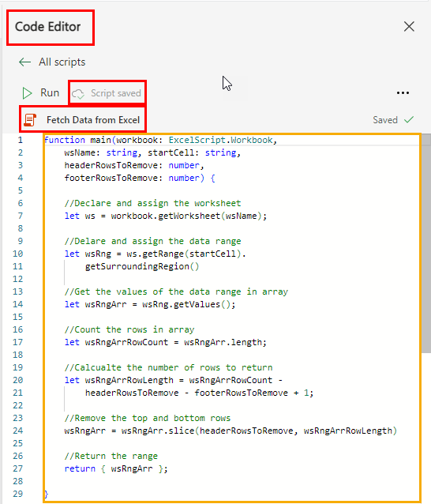This screenshot has height=504, width=431.
Task: Click the headerRowsToRemove: number parameter line
Action: pyautogui.click(x=134, y=165)
